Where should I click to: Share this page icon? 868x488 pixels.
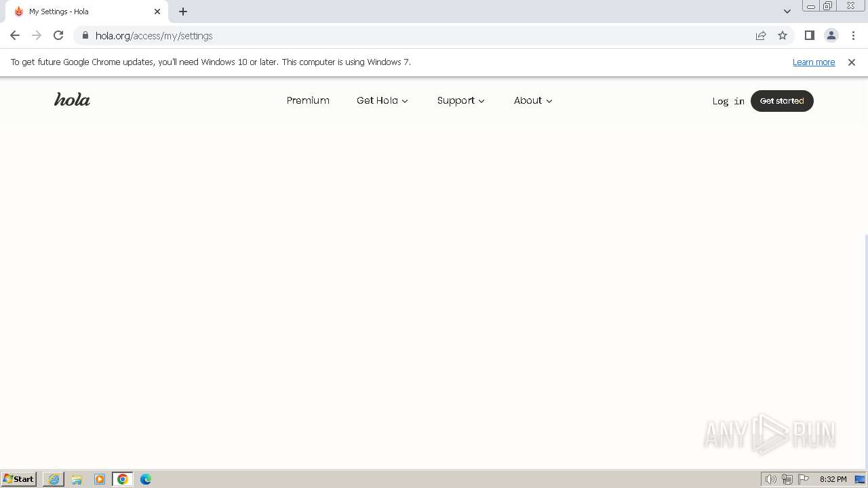point(761,35)
